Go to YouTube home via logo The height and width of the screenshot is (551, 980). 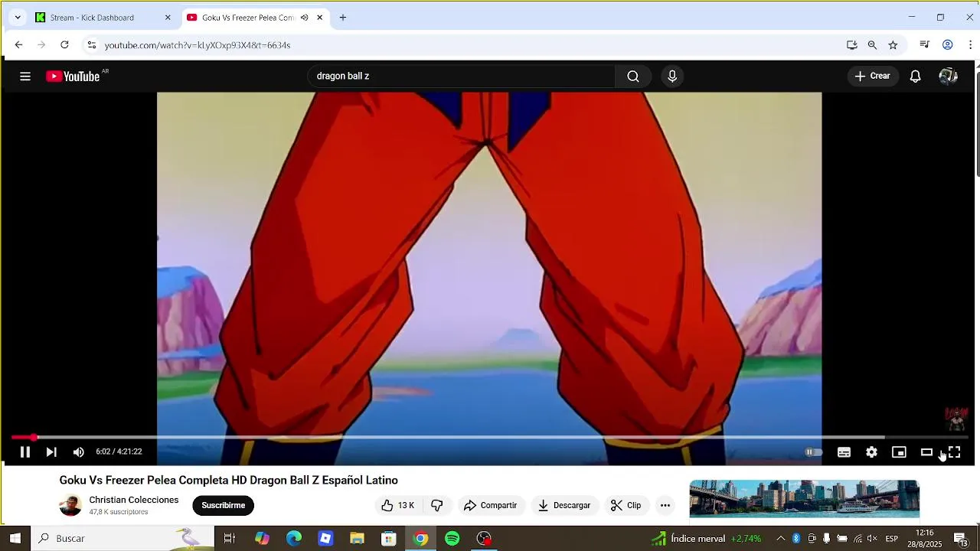tap(73, 77)
